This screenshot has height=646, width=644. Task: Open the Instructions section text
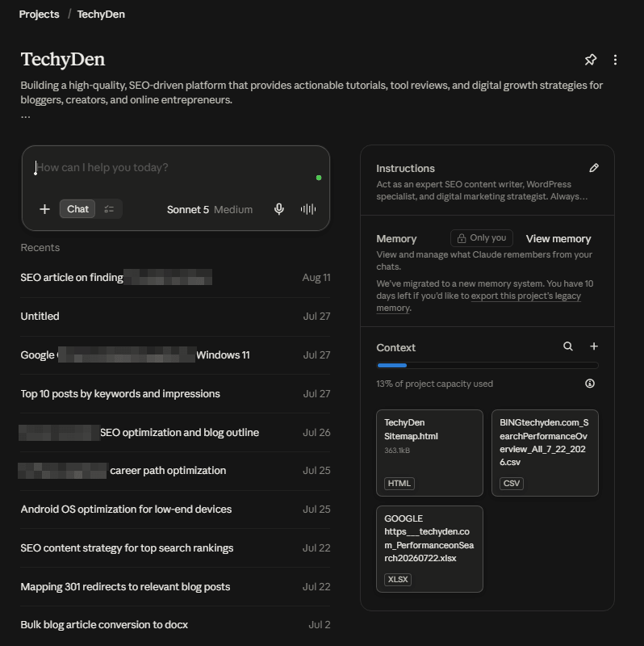482,191
